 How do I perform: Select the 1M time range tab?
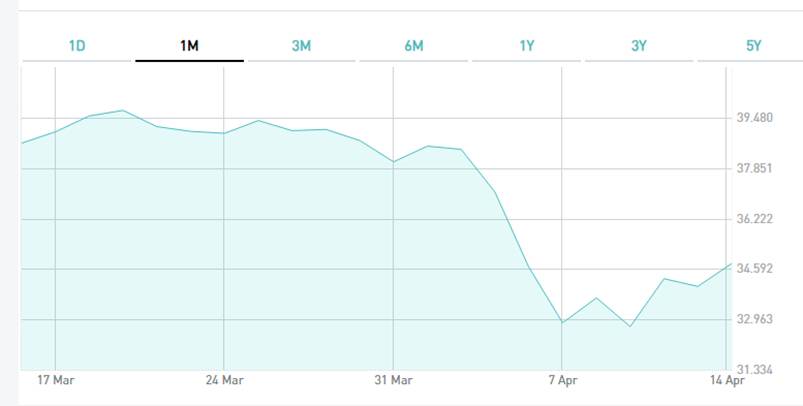click(x=189, y=46)
